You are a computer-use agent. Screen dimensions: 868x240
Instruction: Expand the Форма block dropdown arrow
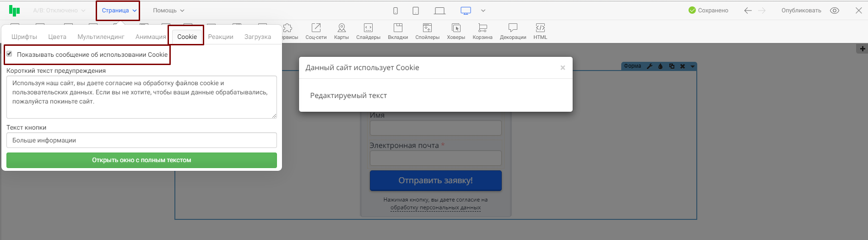(x=693, y=66)
